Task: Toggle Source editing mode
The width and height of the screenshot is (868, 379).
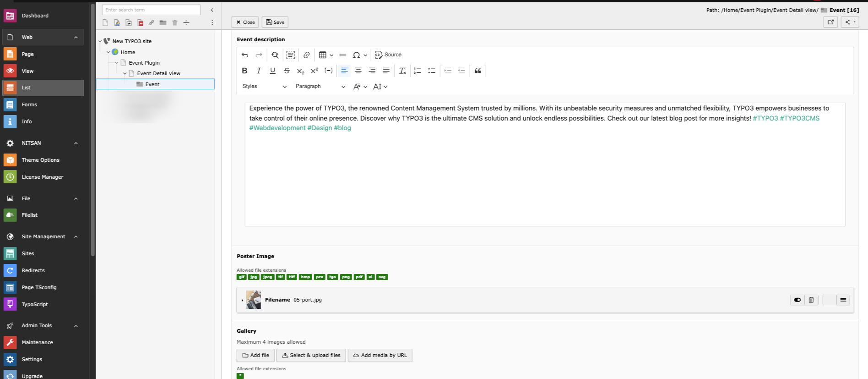Action: click(x=388, y=55)
